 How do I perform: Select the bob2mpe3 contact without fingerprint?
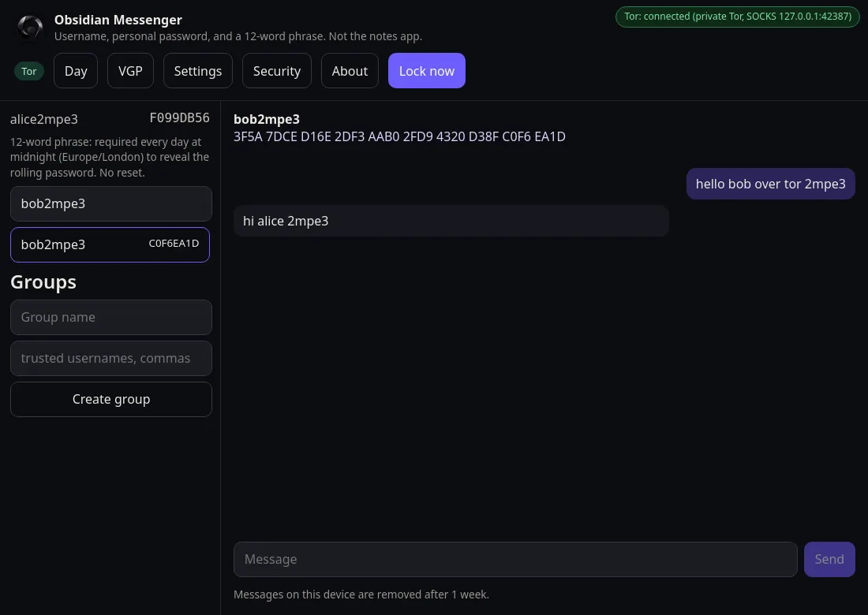[111, 203]
